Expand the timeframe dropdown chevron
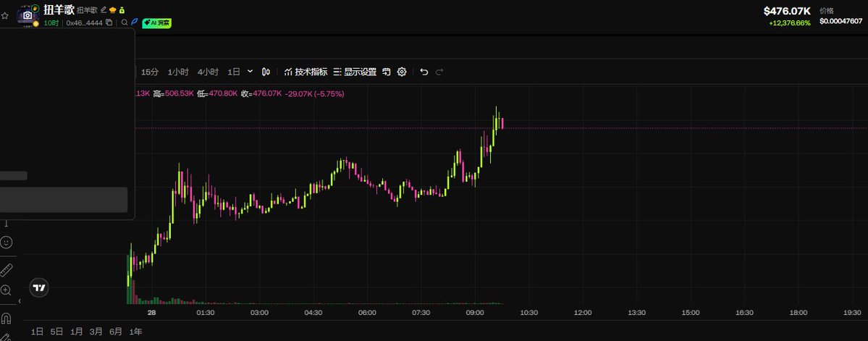Image resolution: width=868 pixels, height=341 pixels. pos(250,72)
